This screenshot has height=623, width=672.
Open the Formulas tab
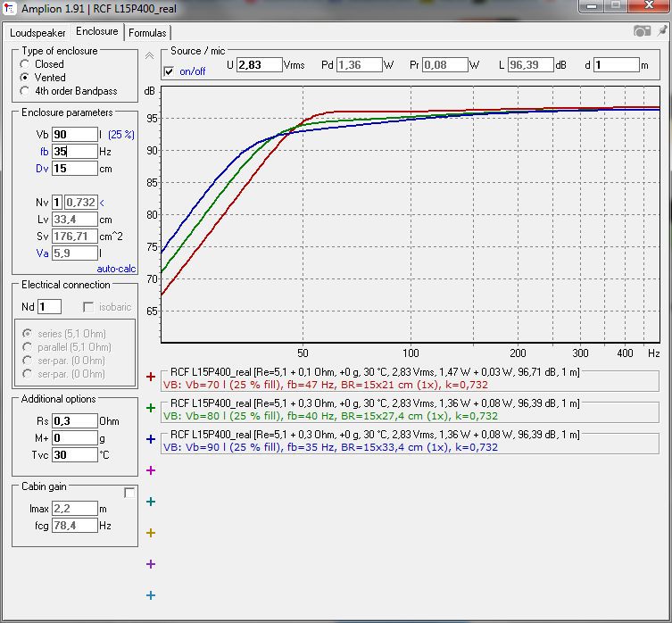147,33
